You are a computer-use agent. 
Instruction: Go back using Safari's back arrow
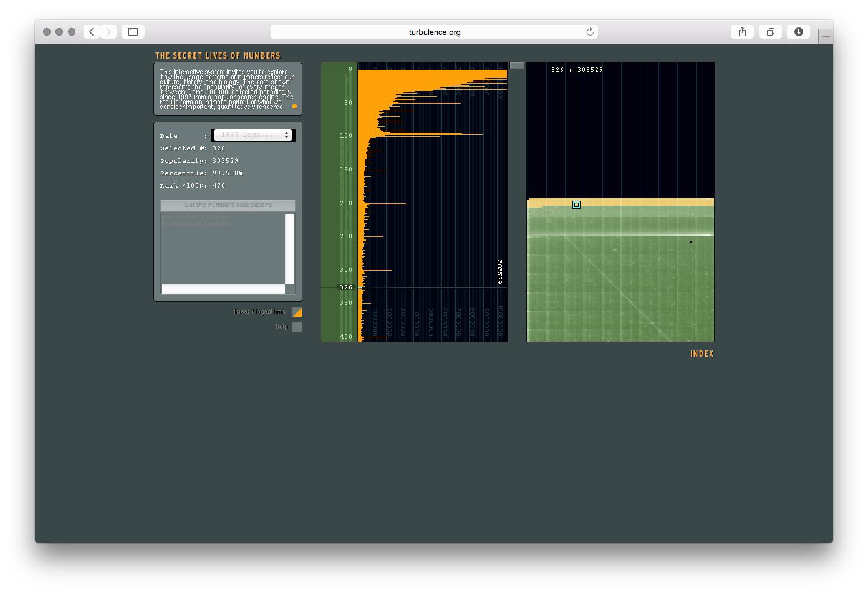coord(92,32)
